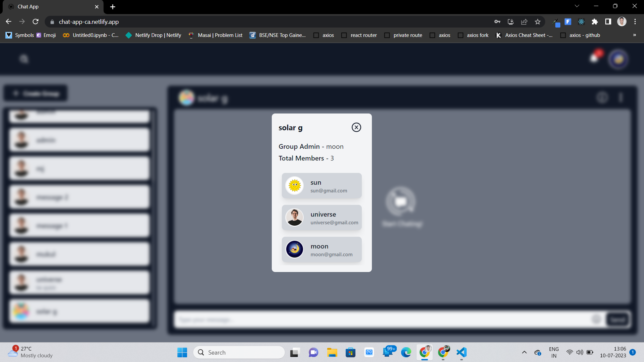Select the sun member card
This screenshot has height=362, width=644.
pos(321,186)
